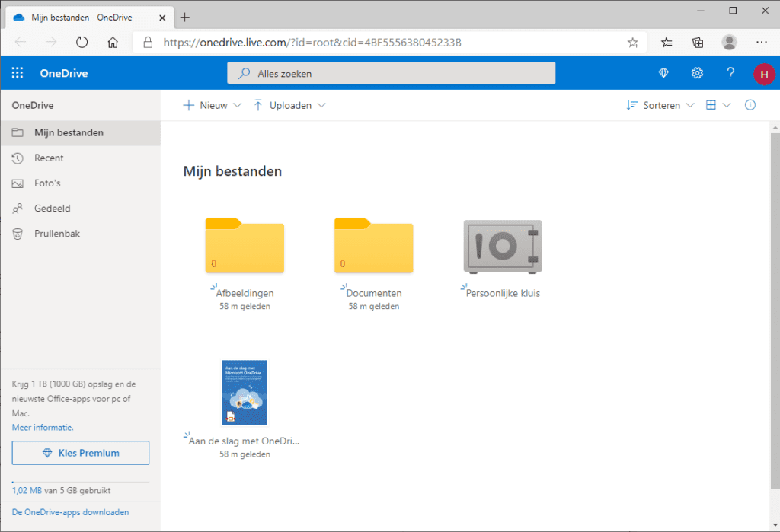
Task: Click the OneDrive header title
Action: [x=64, y=73]
